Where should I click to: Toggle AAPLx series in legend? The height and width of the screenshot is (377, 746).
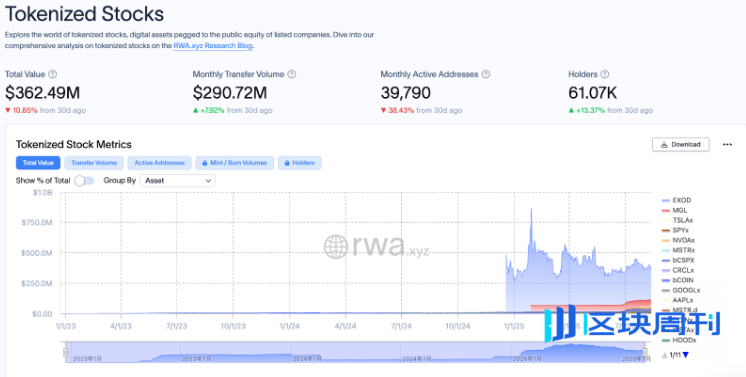[677, 300]
